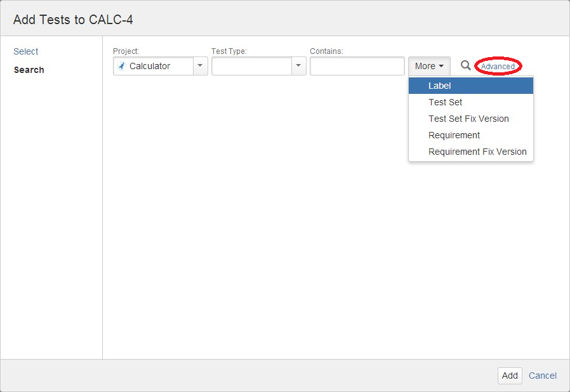Click the Add Tests to CALC-4 title
The width and height of the screenshot is (570, 392).
tap(73, 20)
